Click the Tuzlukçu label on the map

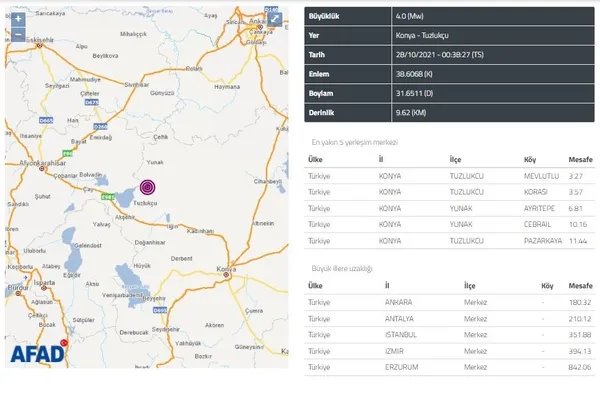[x=145, y=203]
